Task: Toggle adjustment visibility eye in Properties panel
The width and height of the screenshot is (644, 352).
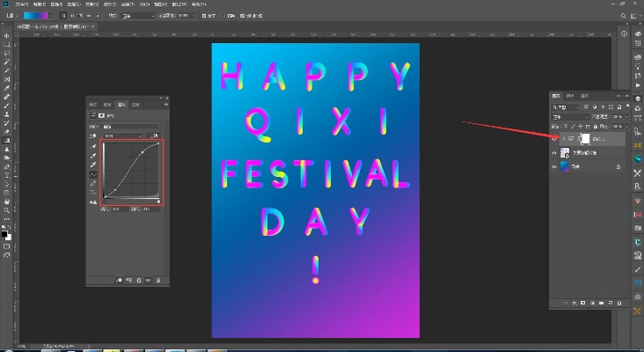Action: click(x=149, y=280)
